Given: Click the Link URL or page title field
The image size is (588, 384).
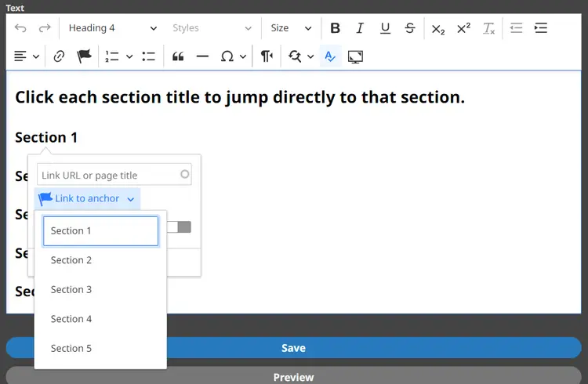Looking at the screenshot, I should pyautogui.click(x=108, y=175).
